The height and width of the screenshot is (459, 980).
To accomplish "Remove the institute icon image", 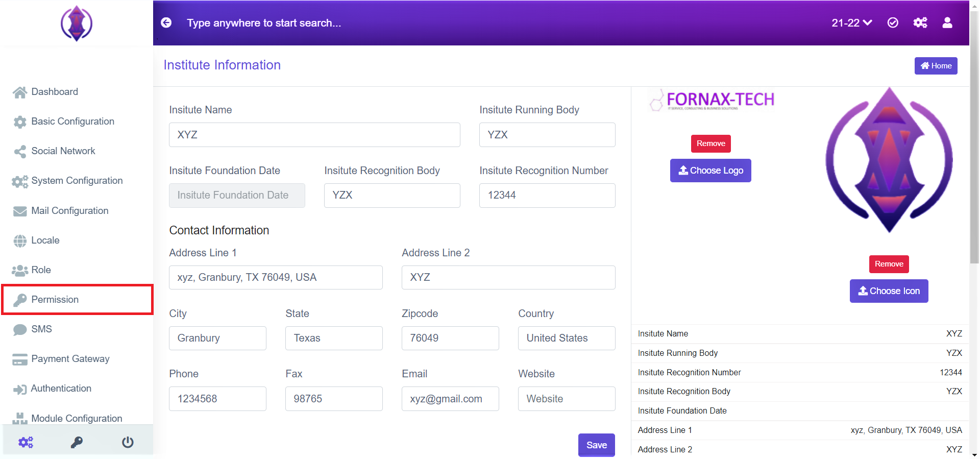I will pos(889,264).
